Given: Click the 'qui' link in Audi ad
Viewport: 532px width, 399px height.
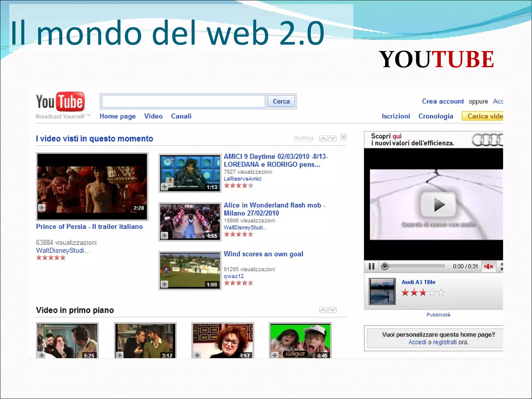Looking at the screenshot, I should pyautogui.click(x=397, y=136).
